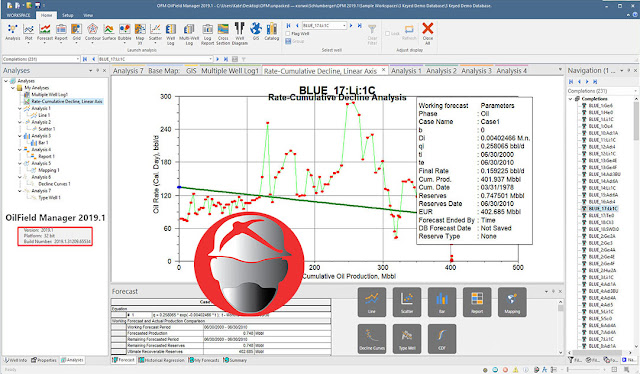The image size is (640, 374).
Task: Collapse the Analysis 3 tree node
Action: pos(20,136)
